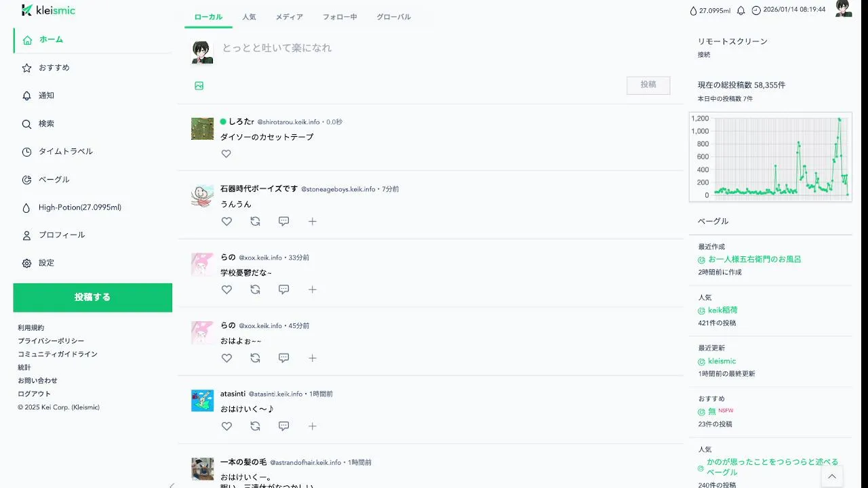Expand plus options on 学校憂鬱だな~ post

tap(313, 289)
